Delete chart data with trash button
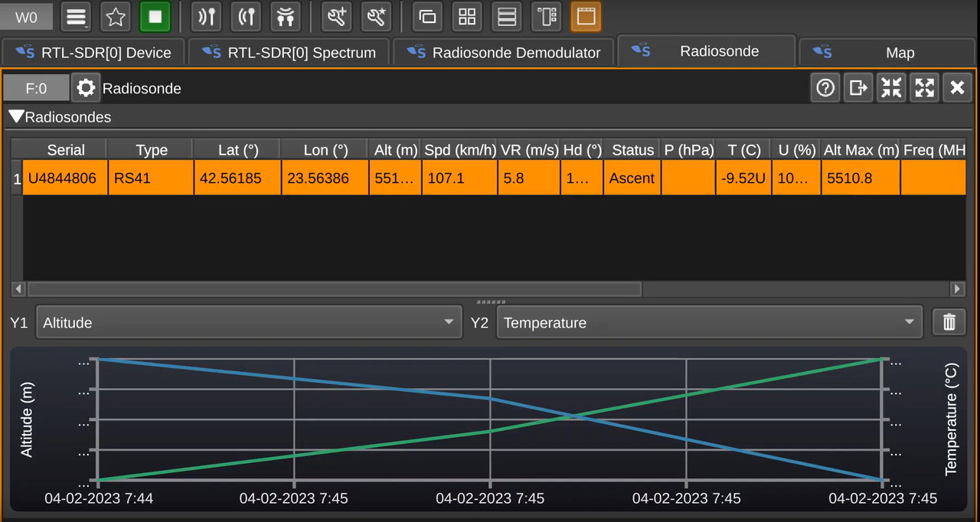This screenshot has height=522, width=980. (949, 322)
